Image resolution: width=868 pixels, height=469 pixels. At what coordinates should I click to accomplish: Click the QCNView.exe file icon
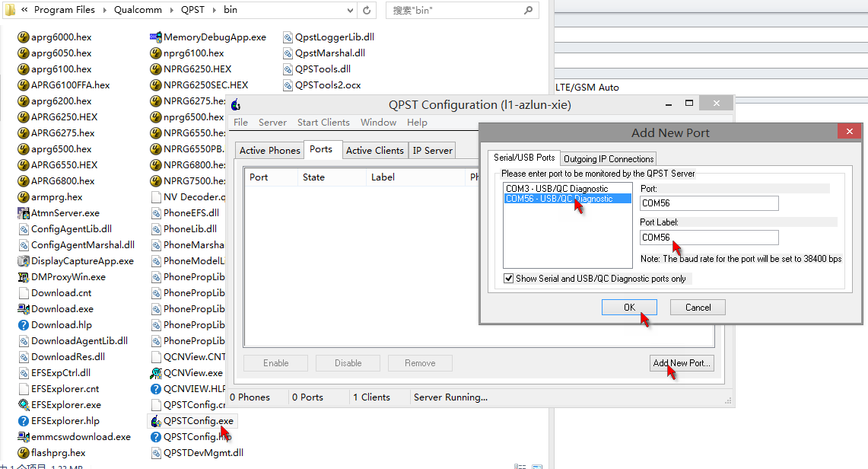point(156,373)
